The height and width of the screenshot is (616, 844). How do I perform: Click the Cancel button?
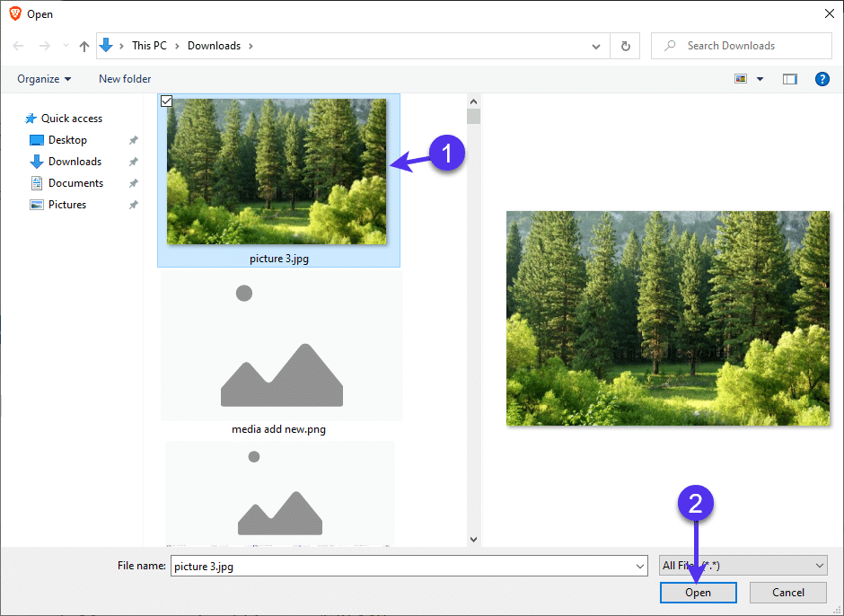click(x=788, y=593)
